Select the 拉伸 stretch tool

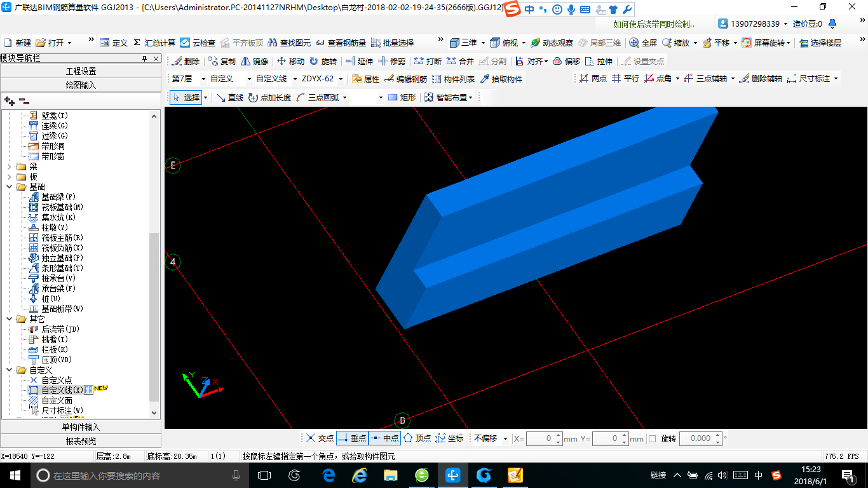pos(599,61)
